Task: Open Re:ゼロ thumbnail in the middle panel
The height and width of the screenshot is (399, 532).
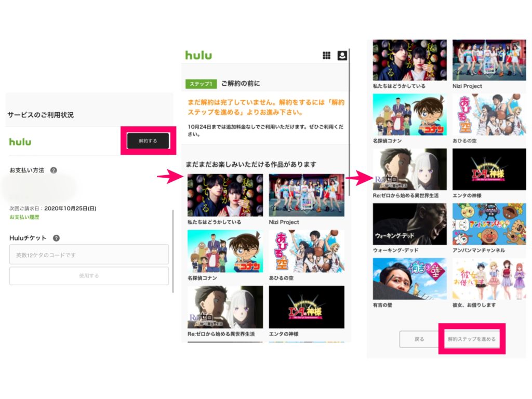Action: [x=225, y=307]
